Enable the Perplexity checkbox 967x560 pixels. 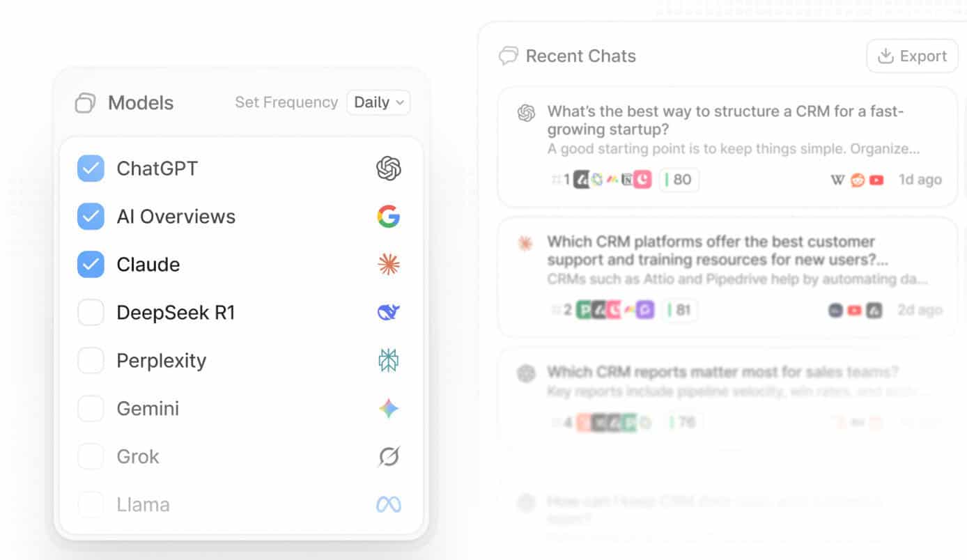tap(91, 360)
